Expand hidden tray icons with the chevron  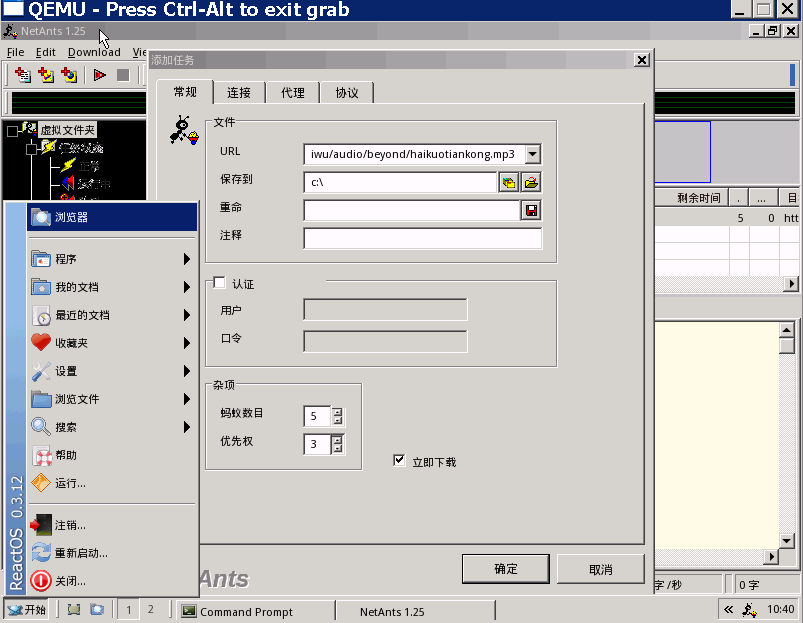click(x=728, y=610)
